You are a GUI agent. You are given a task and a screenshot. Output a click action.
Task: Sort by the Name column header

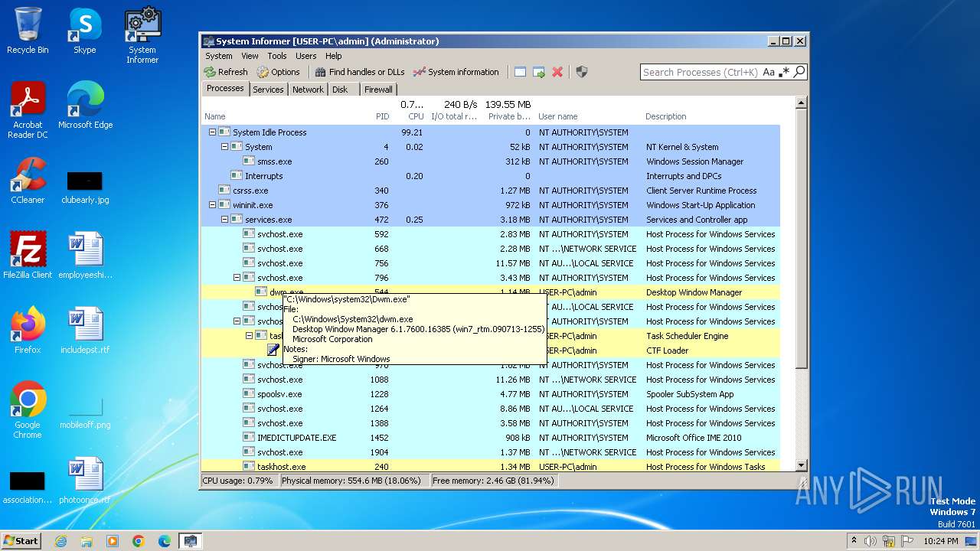click(x=215, y=116)
